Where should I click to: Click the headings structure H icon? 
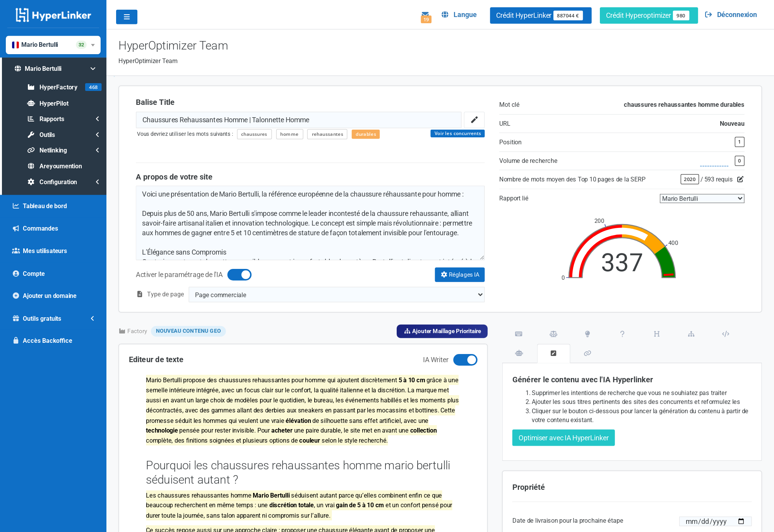coord(657,334)
